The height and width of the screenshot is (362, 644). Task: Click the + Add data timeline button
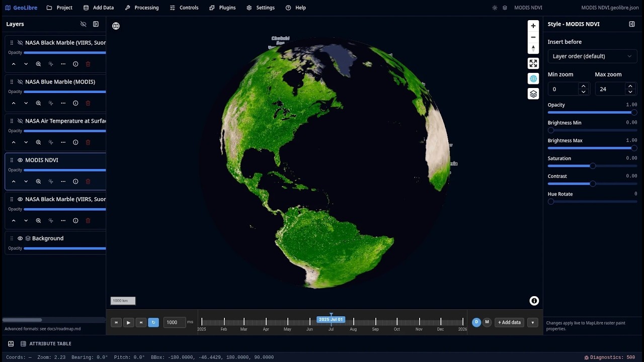509,322
